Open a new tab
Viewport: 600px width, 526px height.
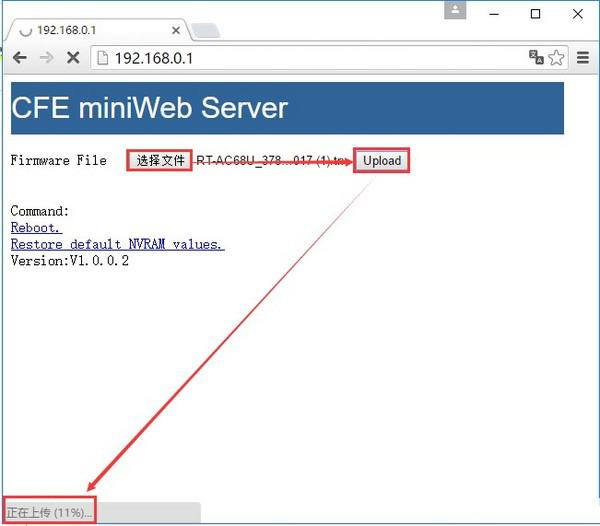tap(205, 31)
